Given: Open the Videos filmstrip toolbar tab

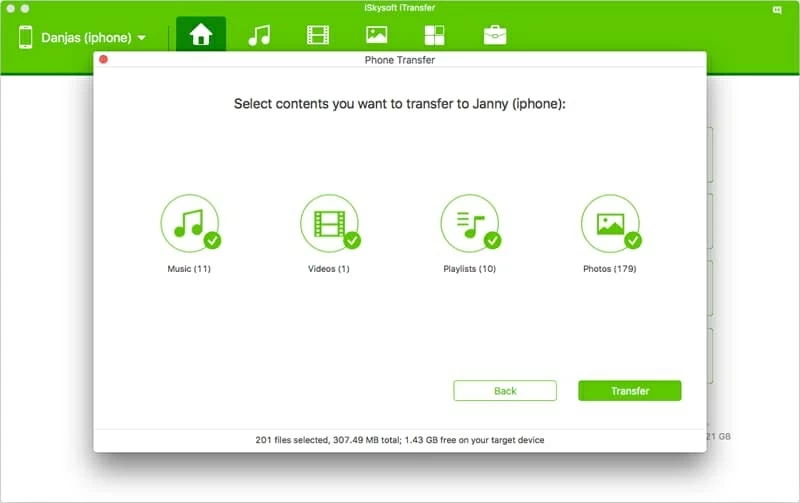Looking at the screenshot, I should tap(318, 36).
